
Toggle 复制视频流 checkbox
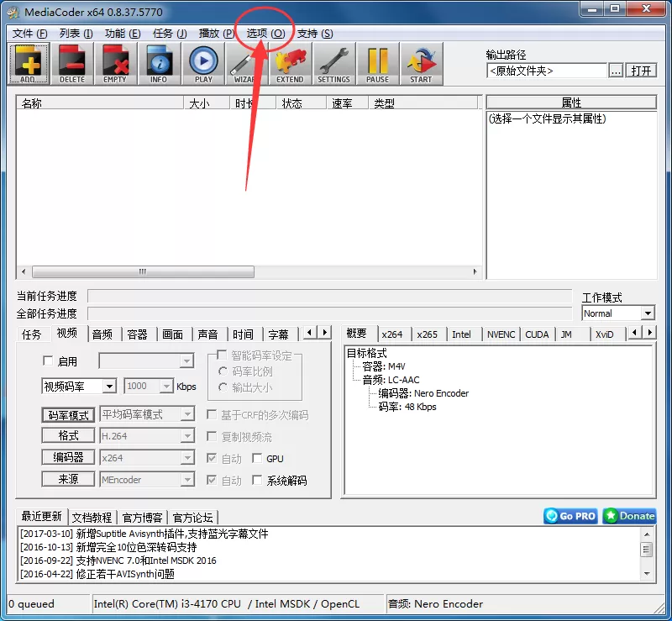[x=212, y=436]
